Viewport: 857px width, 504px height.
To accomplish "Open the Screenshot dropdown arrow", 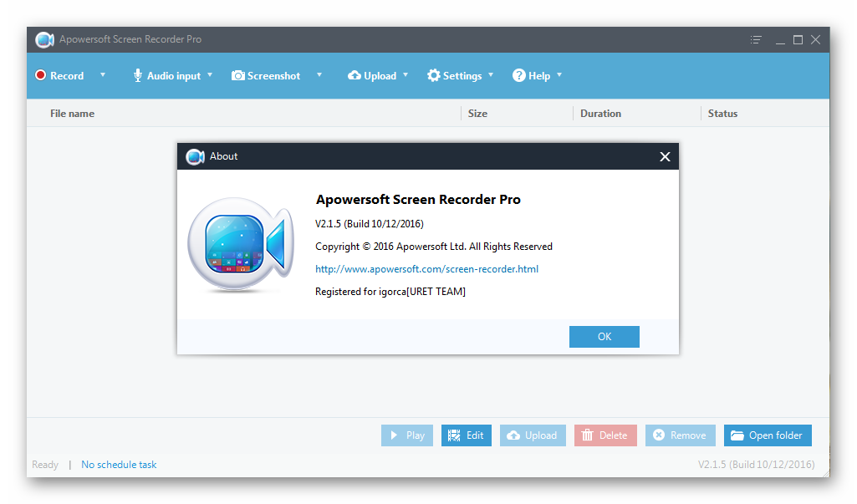I will tap(319, 75).
